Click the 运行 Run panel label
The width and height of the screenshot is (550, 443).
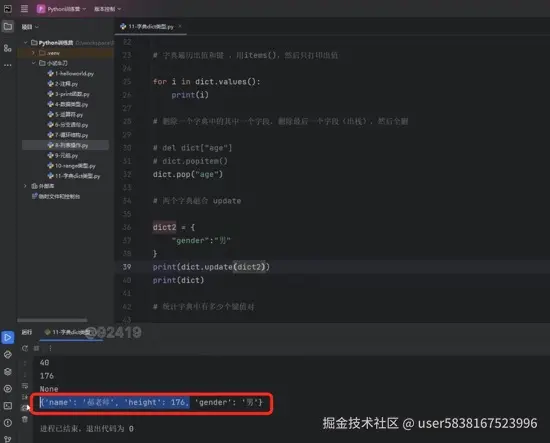click(x=27, y=332)
